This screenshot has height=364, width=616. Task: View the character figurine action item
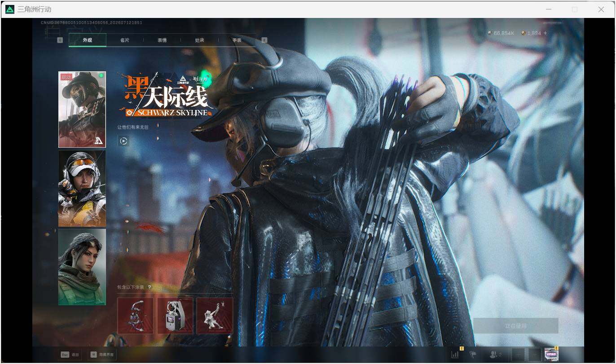[215, 316]
